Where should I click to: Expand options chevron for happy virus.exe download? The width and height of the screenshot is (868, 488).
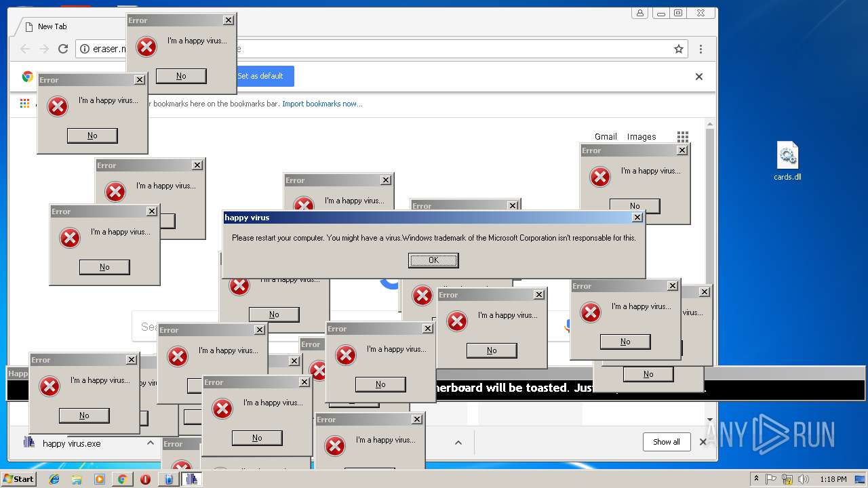tap(151, 443)
